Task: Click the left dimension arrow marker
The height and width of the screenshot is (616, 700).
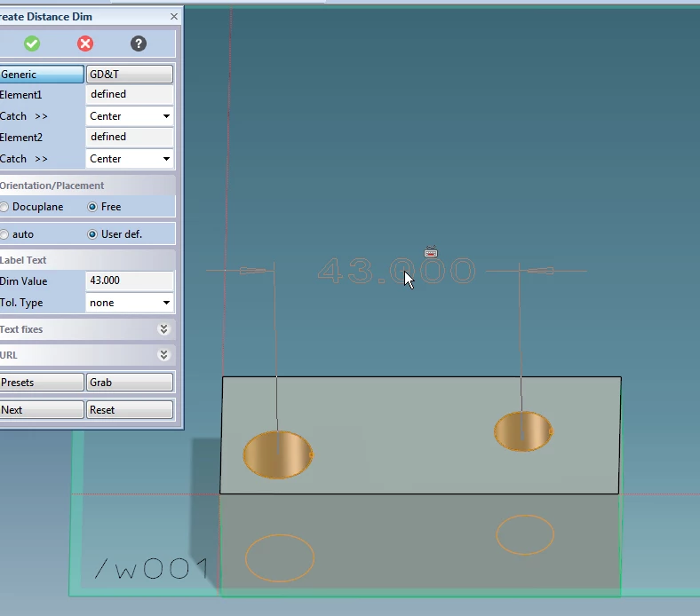Action: point(253,271)
